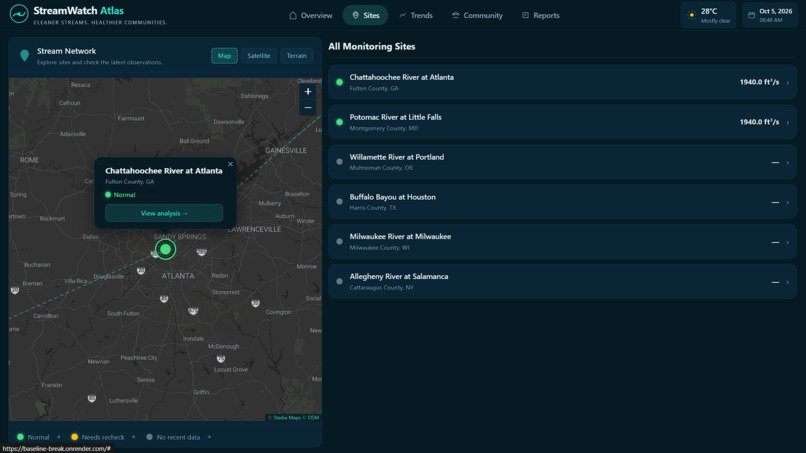Screen dimensions: 806x453
Task: Click the StreamWatch Atlas logo icon
Action: (19, 14)
